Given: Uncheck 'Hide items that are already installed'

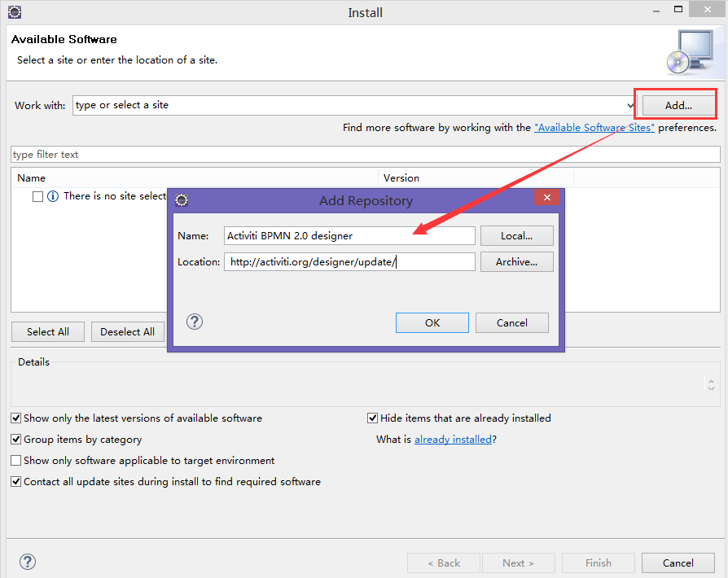Looking at the screenshot, I should click(373, 418).
